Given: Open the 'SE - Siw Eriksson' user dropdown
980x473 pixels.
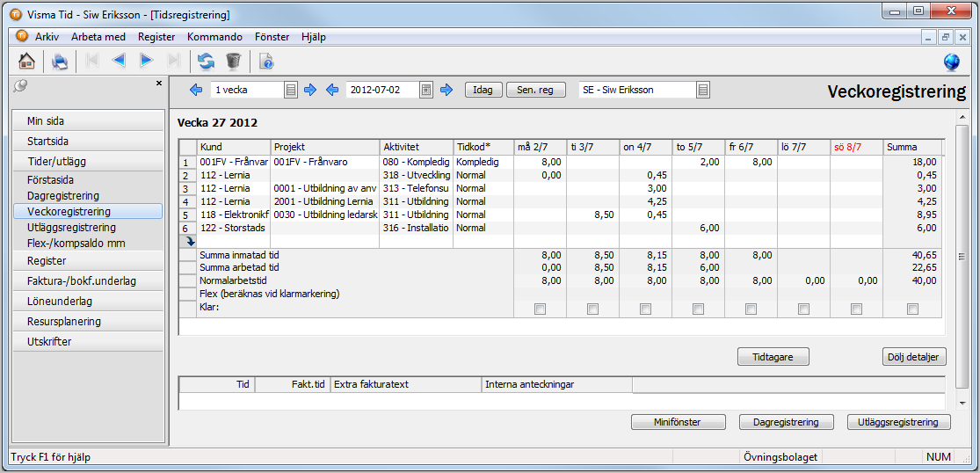Looking at the screenshot, I should coord(703,90).
